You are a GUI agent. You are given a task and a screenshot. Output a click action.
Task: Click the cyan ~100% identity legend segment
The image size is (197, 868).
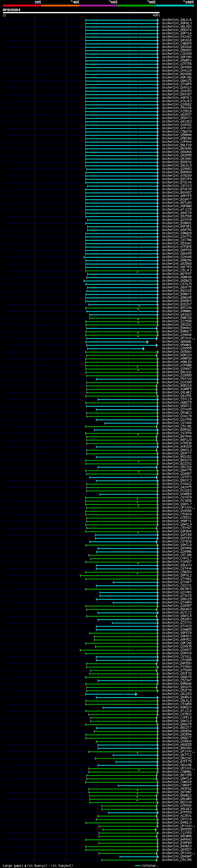pos(175,6)
